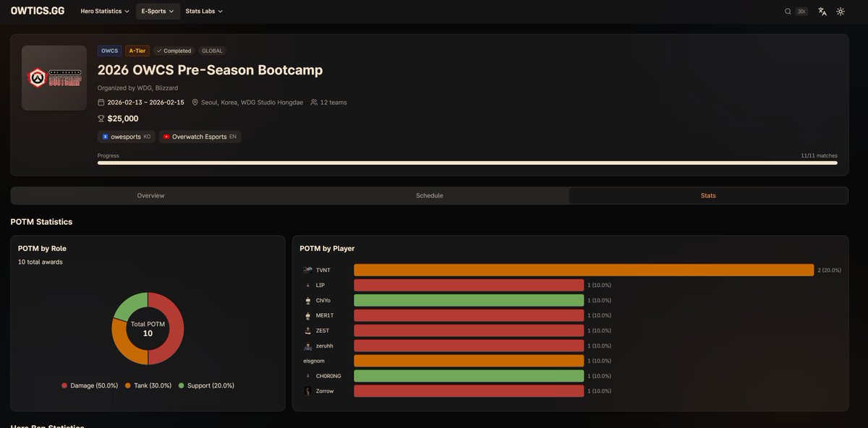Viewport: 868px width, 428px height.
Task: Click the Tank legend orange dot
Action: click(128, 386)
